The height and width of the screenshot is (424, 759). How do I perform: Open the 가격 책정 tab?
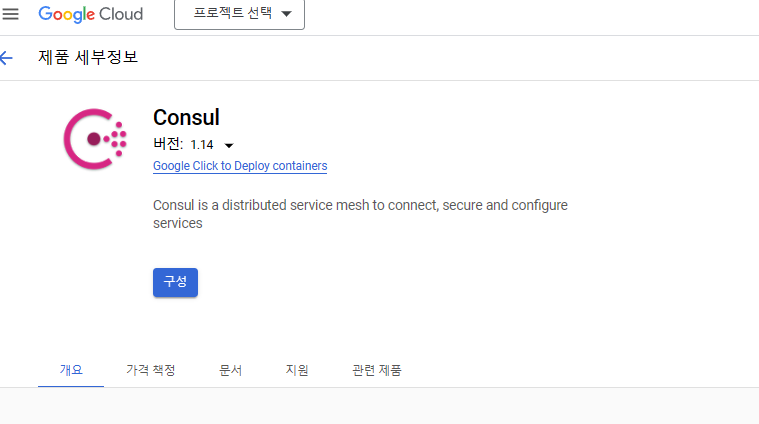click(151, 370)
